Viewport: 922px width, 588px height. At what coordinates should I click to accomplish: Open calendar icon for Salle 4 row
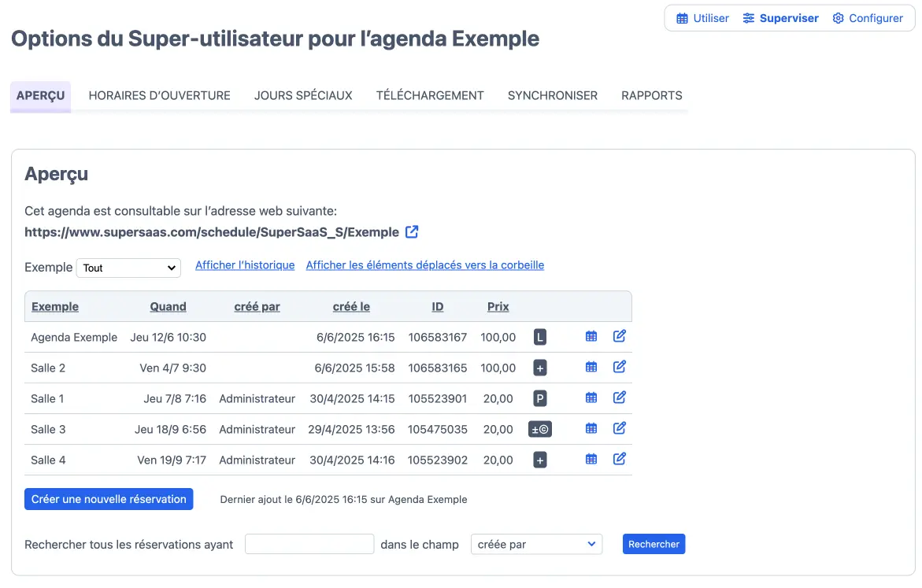(x=591, y=459)
